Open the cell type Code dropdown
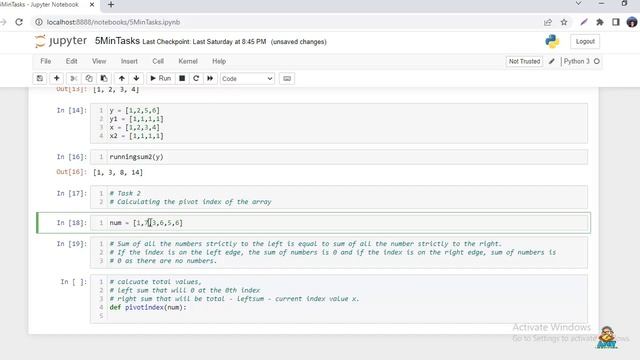The image size is (640, 360). (247, 78)
